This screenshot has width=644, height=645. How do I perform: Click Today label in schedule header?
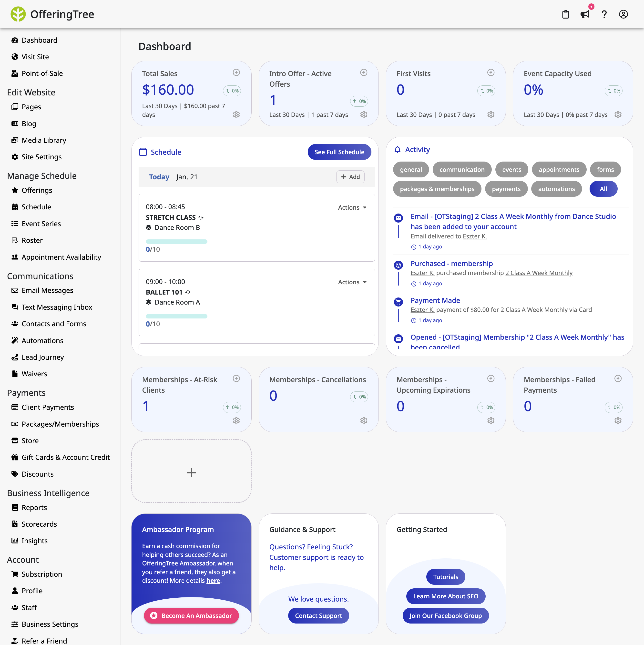(x=159, y=177)
